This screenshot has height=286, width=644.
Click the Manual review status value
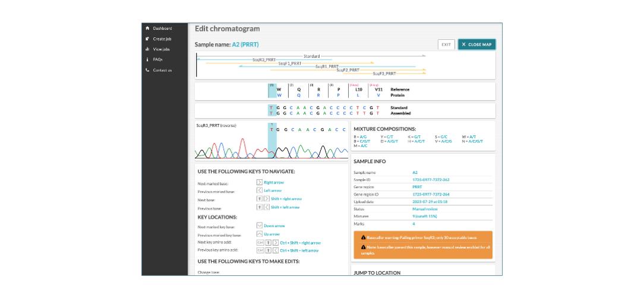[425, 209]
